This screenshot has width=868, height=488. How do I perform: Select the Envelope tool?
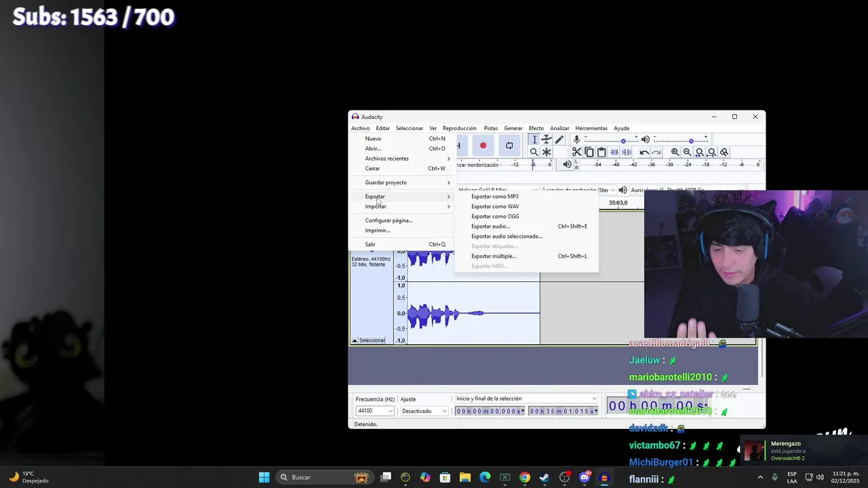coord(547,140)
